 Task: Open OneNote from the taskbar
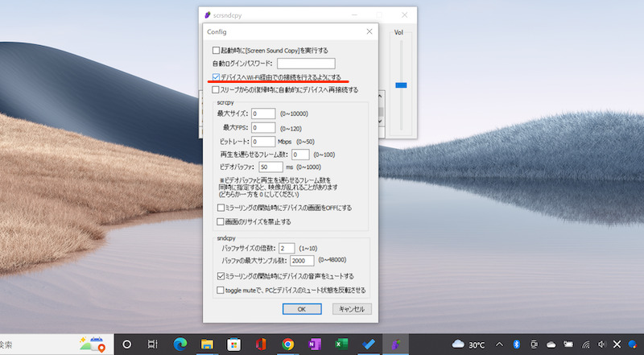point(314,344)
